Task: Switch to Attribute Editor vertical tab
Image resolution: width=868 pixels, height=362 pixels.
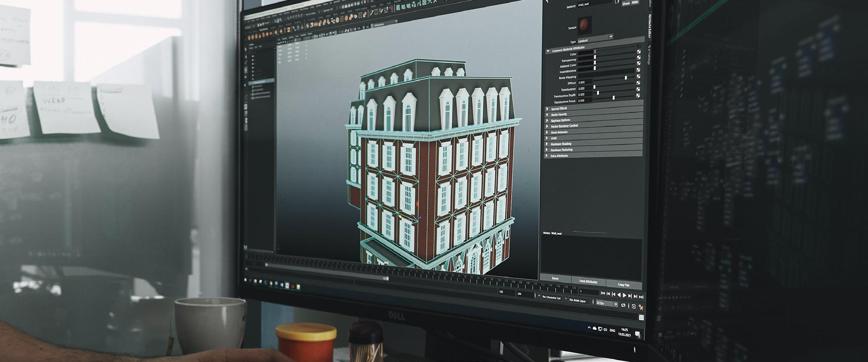Action: coord(649,26)
